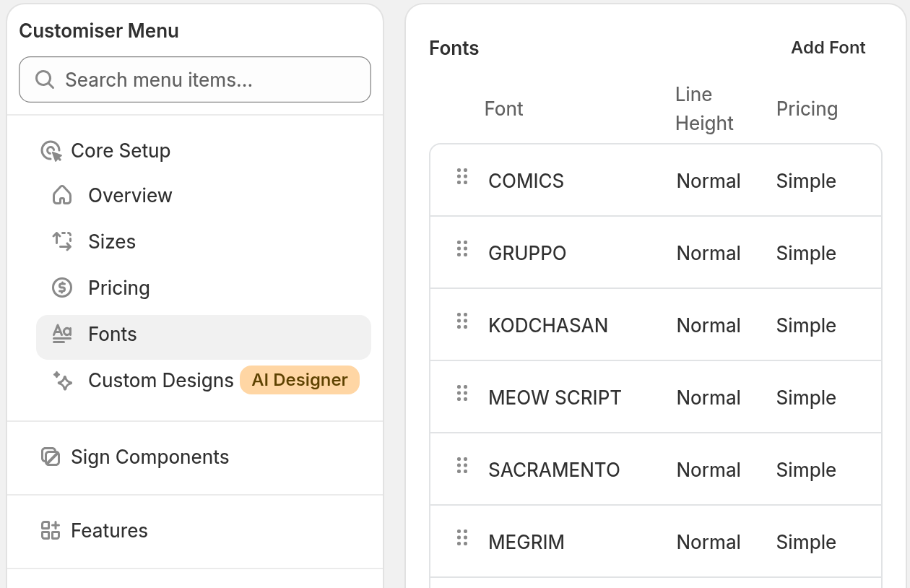Click the AI Designer badge

(x=300, y=380)
